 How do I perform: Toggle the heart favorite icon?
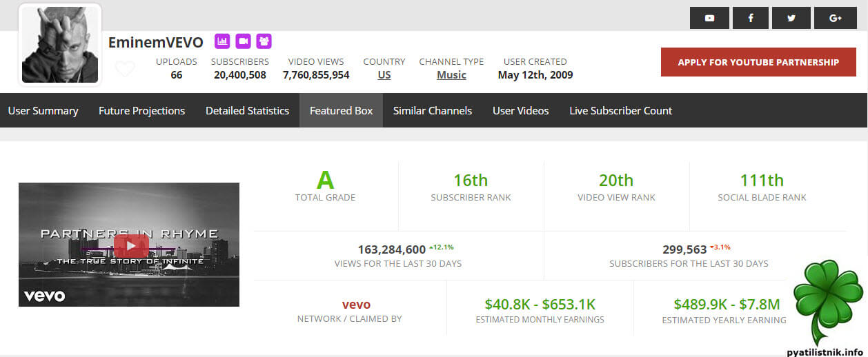tap(125, 69)
